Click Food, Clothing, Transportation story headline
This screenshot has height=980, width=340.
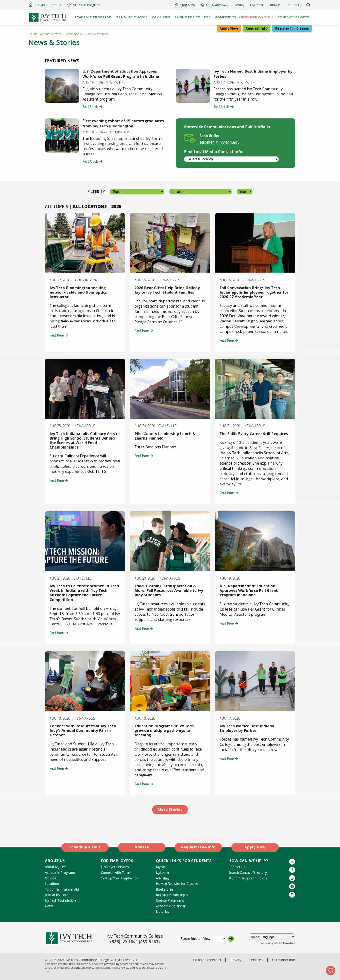click(169, 590)
